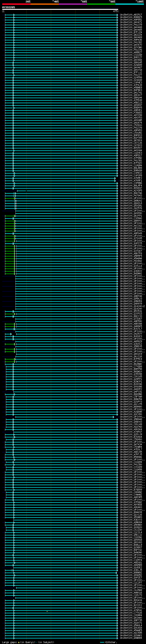Select label UniRef100_P41380
Image resolution: width=146 pixels, height=644 pixels.
[x=131, y=464]
